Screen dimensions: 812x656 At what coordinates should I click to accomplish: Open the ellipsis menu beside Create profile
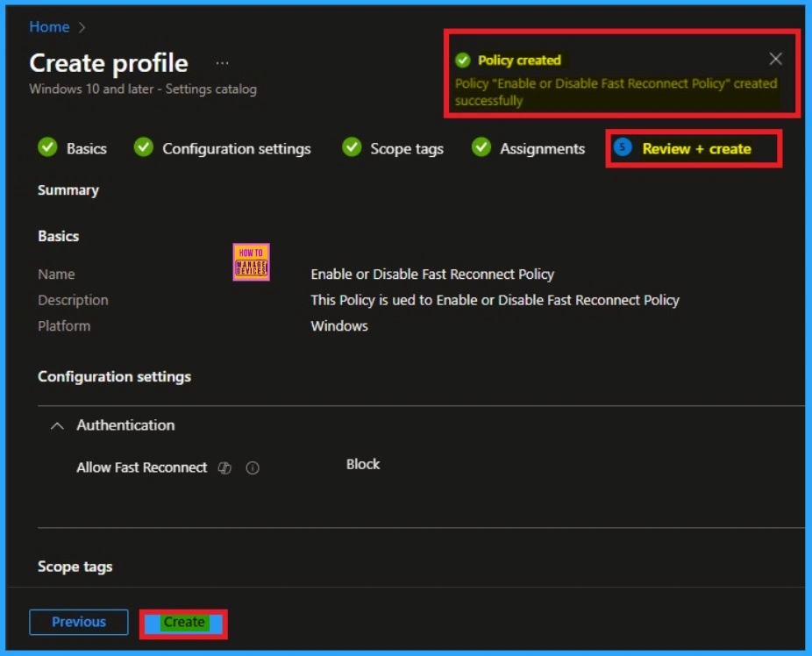click(222, 63)
